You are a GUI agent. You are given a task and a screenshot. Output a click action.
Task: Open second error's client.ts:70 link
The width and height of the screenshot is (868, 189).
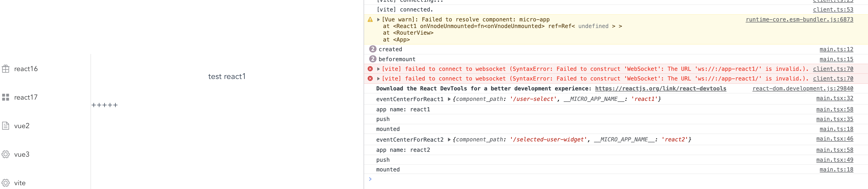[833, 79]
